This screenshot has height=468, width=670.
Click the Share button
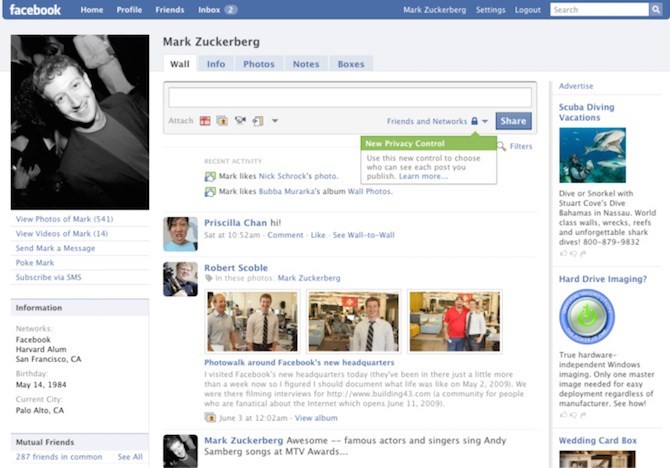[x=513, y=121]
